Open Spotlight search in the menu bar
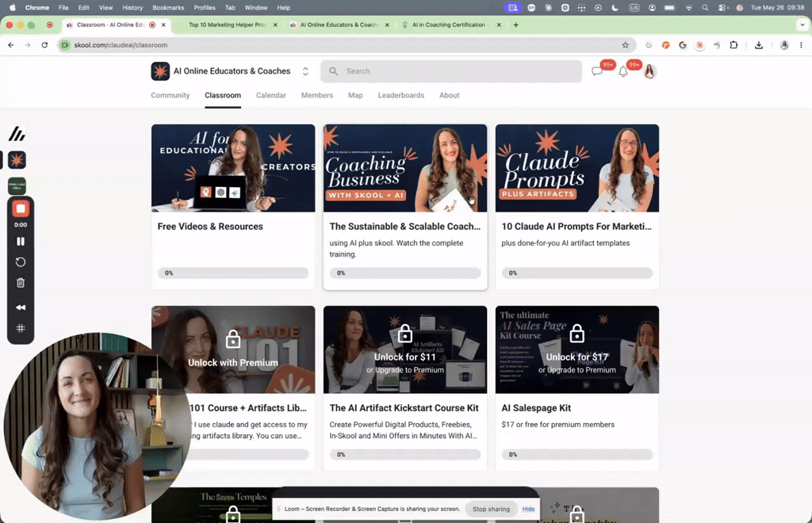This screenshot has width=812, height=523. point(705,8)
